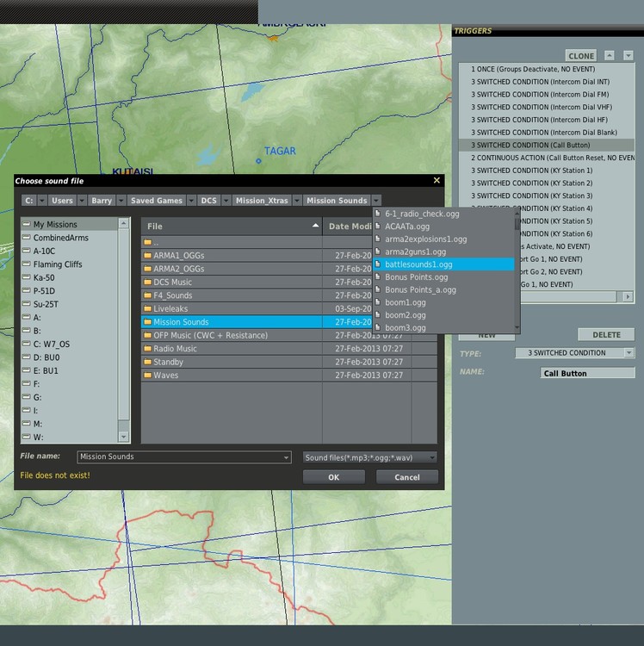The width and height of the screenshot is (644, 646).
Task: Click the folder icon beside Radio Music
Action: pos(148,349)
